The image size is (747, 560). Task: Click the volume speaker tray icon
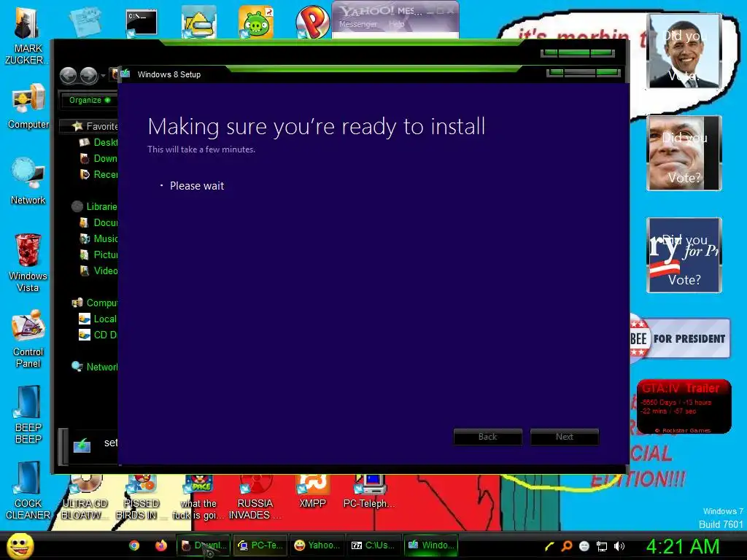(x=619, y=546)
